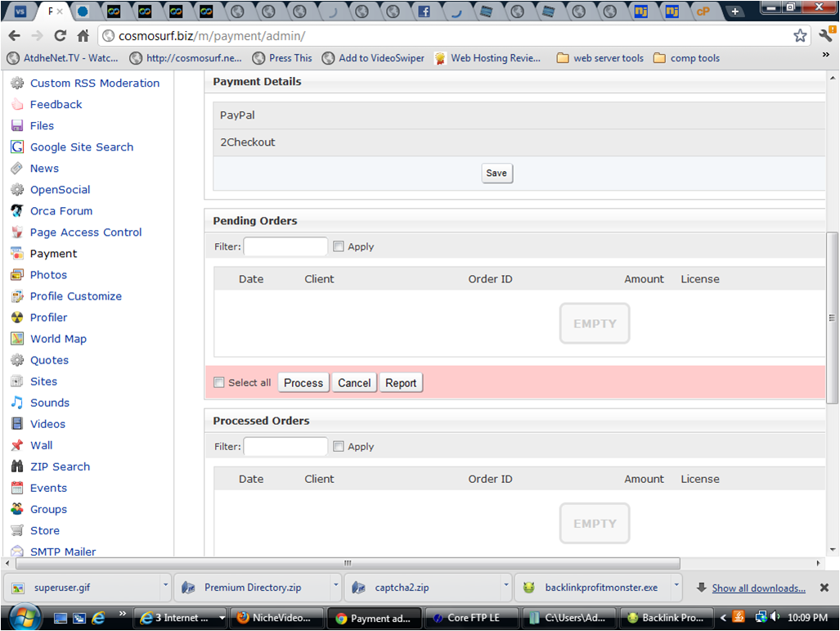Reload the page with the refresh icon

pos(60,36)
